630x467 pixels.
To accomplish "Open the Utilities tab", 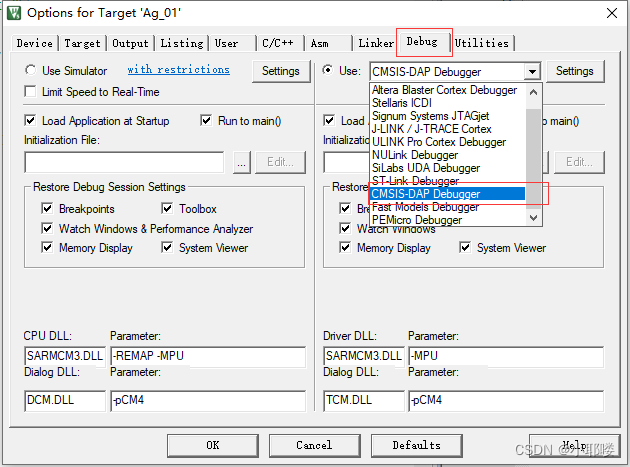I will 482,43.
